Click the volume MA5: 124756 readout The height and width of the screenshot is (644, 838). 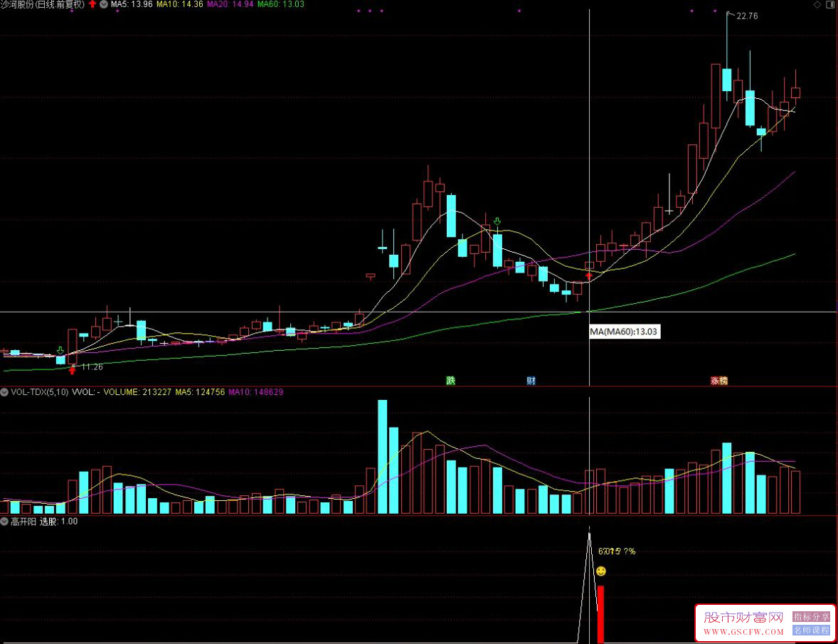click(x=200, y=392)
